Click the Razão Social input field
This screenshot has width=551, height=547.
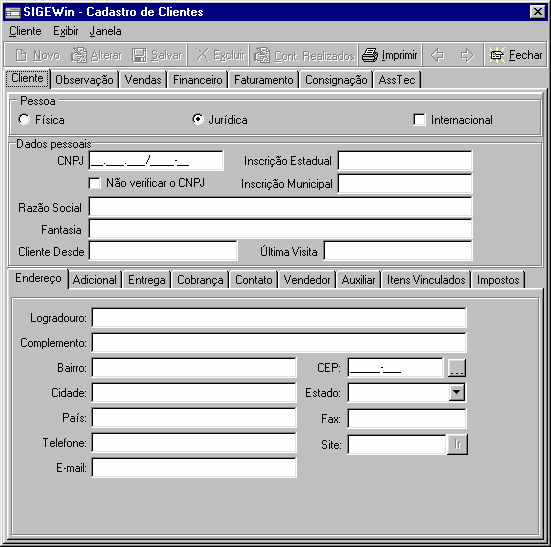point(280,207)
